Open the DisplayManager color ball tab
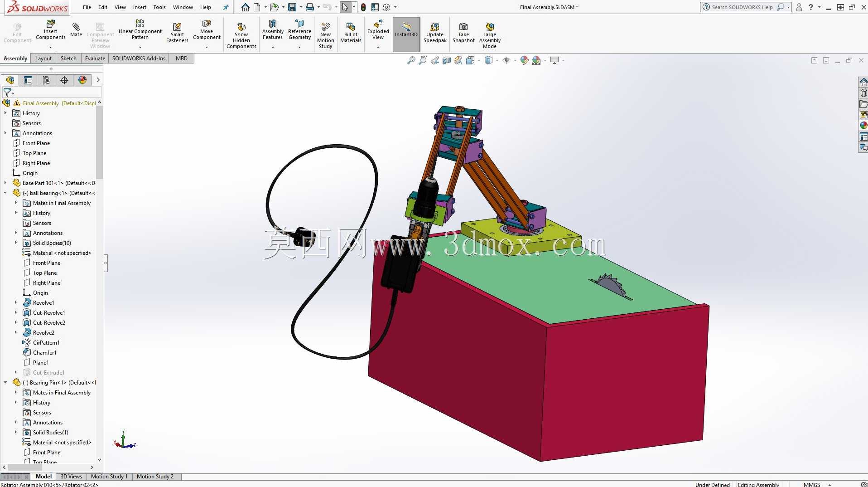868x487 pixels. click(x=82, y=80)
